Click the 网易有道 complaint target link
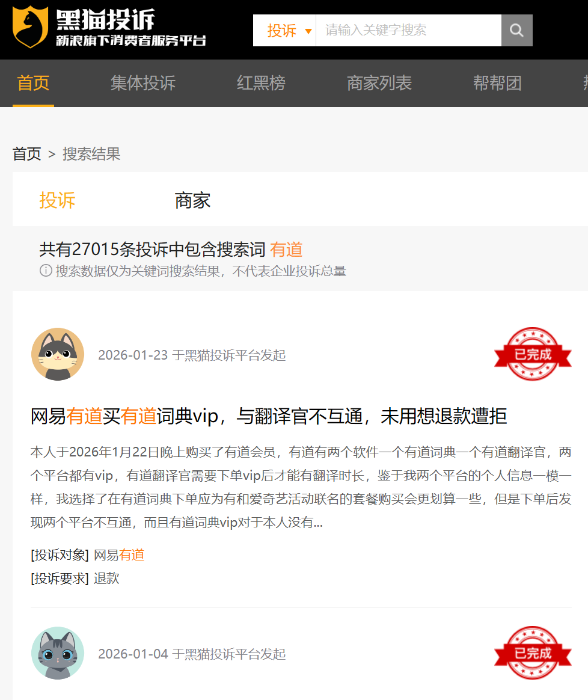 [119, 555]
